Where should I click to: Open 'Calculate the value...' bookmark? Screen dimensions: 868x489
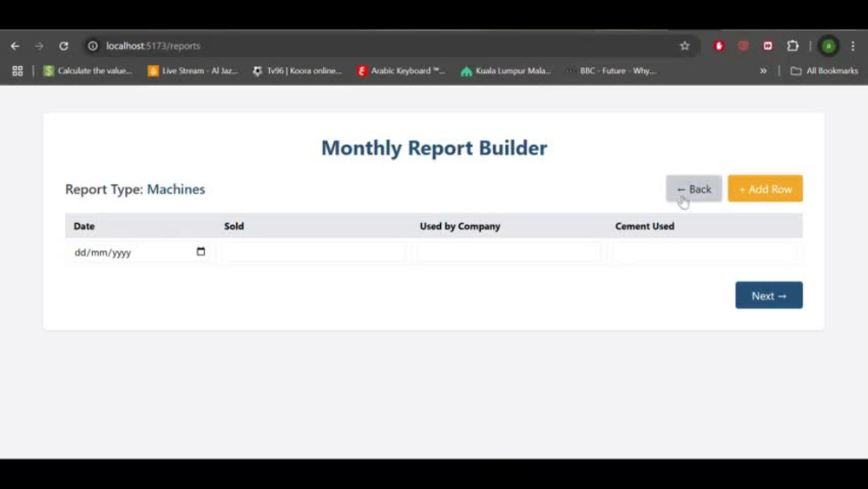(88, 71)
